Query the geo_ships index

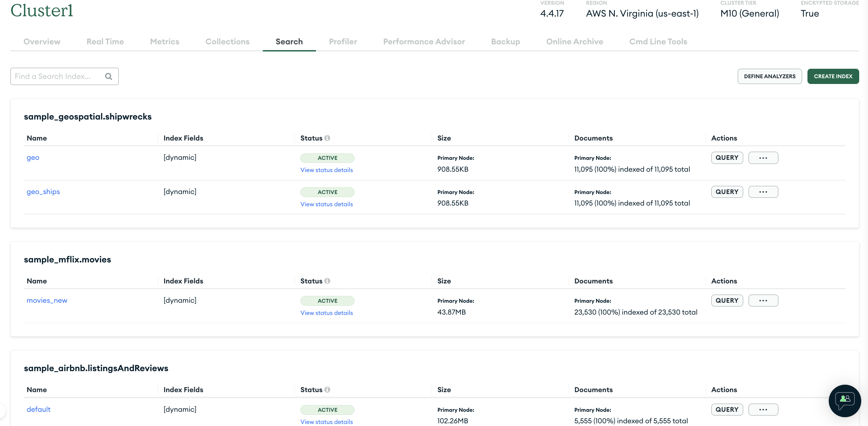[727, 192]
